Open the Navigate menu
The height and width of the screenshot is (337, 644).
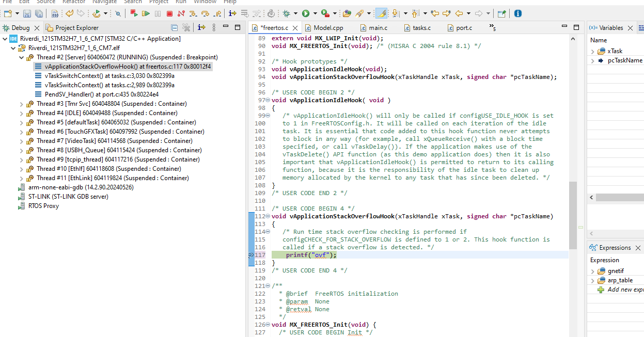click(105, 2)
